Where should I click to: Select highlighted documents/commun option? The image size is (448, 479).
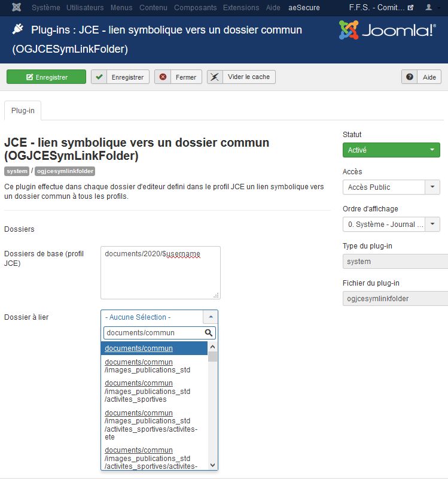[154, 348]
